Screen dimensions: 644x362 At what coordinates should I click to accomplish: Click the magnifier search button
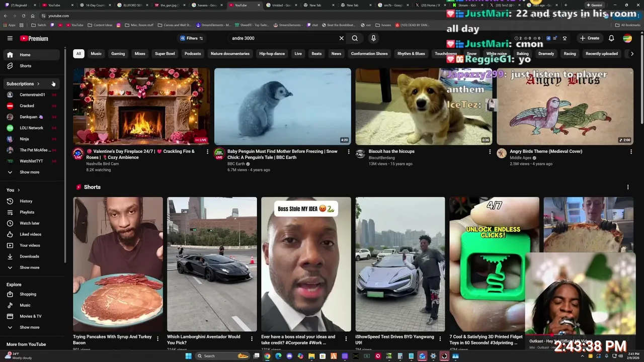(x=355, y=38)
